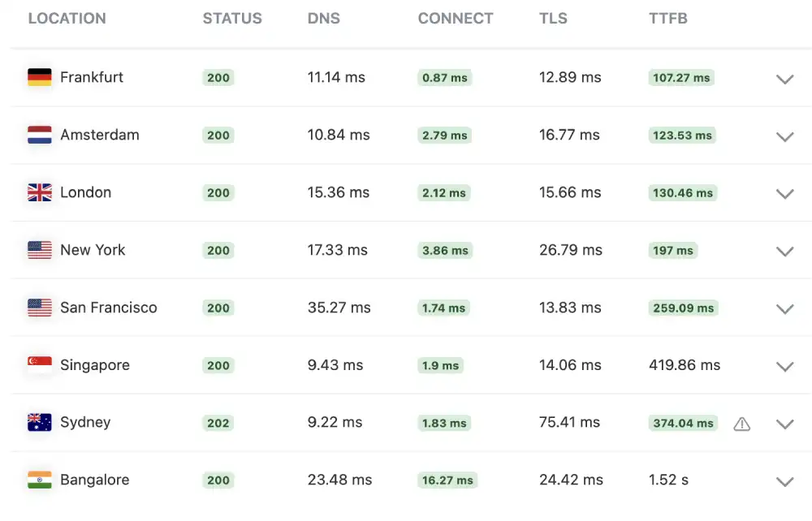The image size is (812, 521).
Task: Click the TTFB column header
Action: point(667,18)
